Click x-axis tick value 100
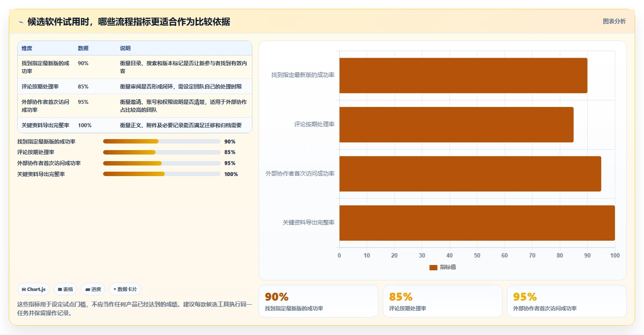644x335 pixels. click(x=614, y=255)
